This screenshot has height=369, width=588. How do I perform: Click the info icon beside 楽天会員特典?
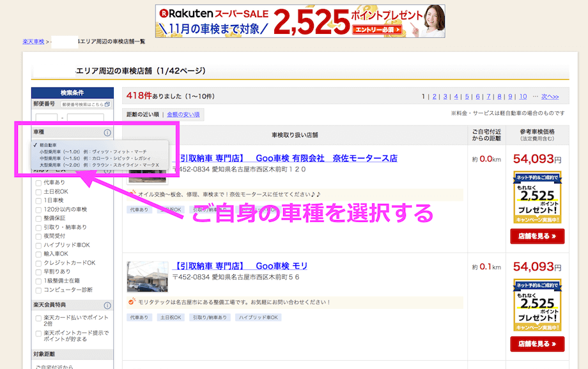pos(107,306)
